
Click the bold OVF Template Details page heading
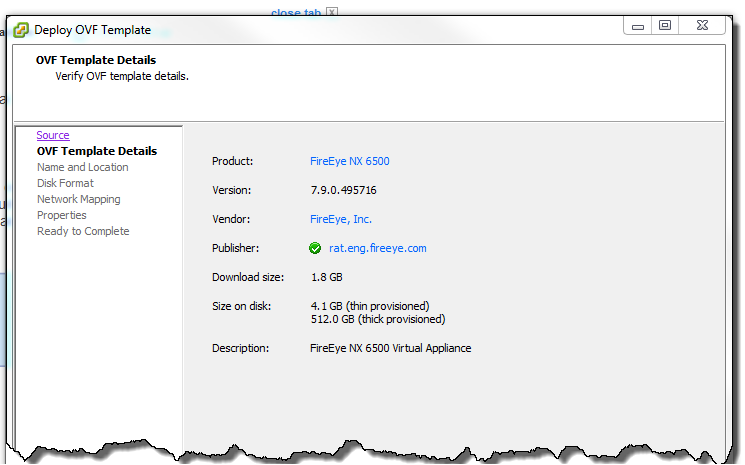coord(96,60)
